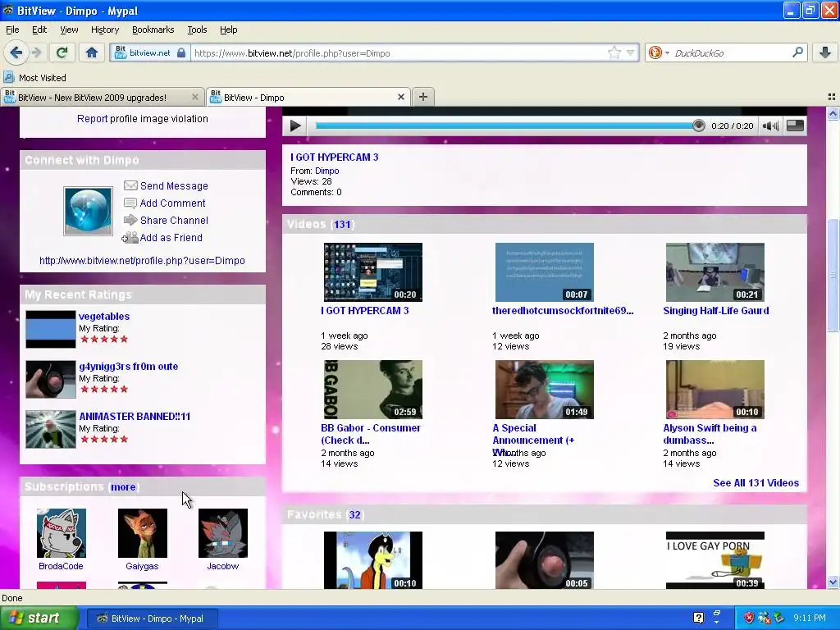
Task: Click the red shield security tray icon
Action: pyautogui.click(x=748, y=618)
